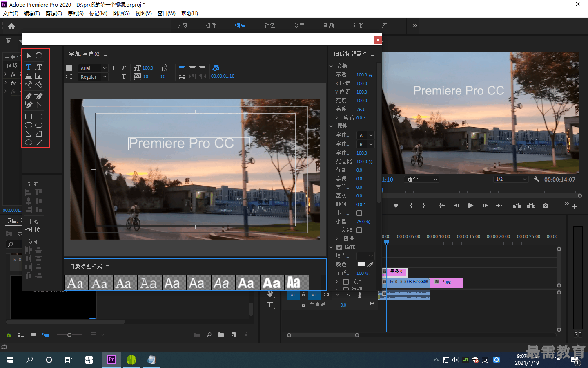Select the Pen tool
Screen dimensions: 588x368
click(x=29, y=96)
